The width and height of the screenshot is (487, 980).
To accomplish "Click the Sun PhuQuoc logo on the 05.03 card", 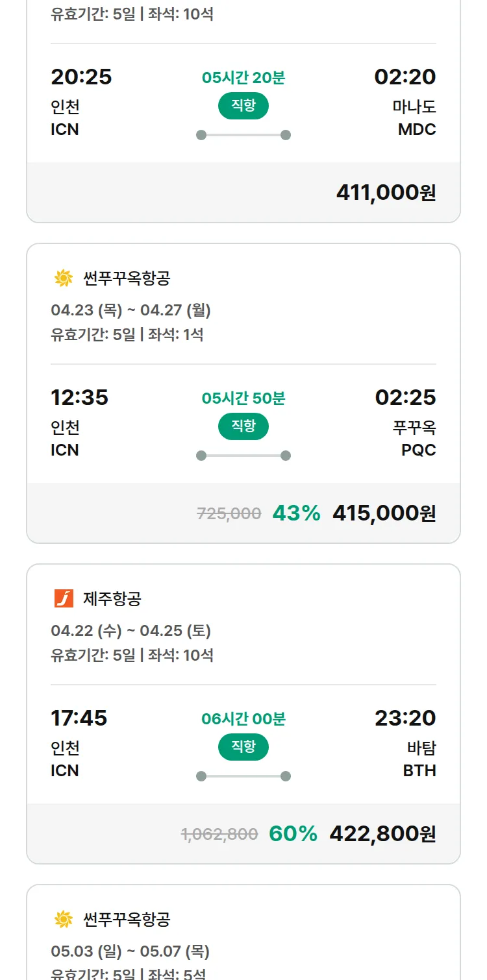I will [64, 919].
